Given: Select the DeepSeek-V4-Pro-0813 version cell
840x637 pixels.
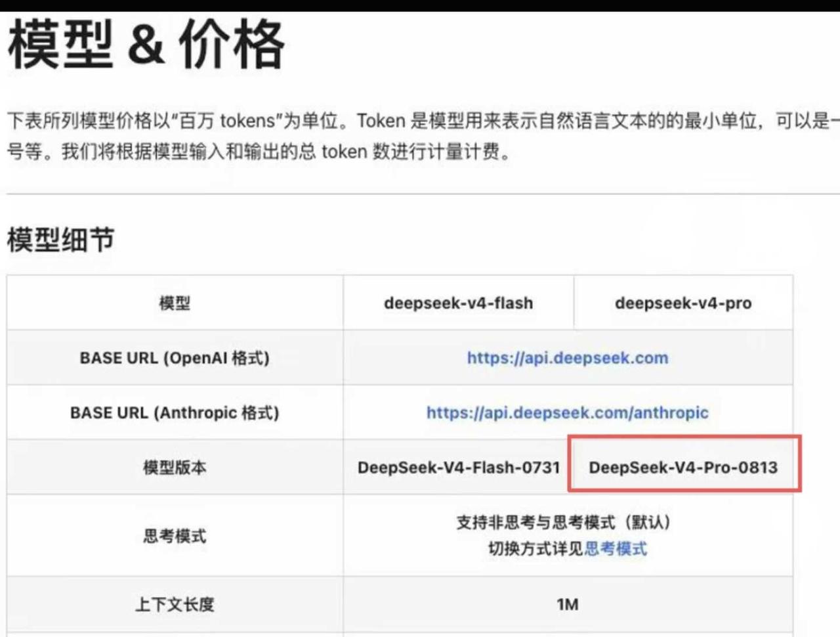Looking at the screenshot, I should [x=683, y=468].
